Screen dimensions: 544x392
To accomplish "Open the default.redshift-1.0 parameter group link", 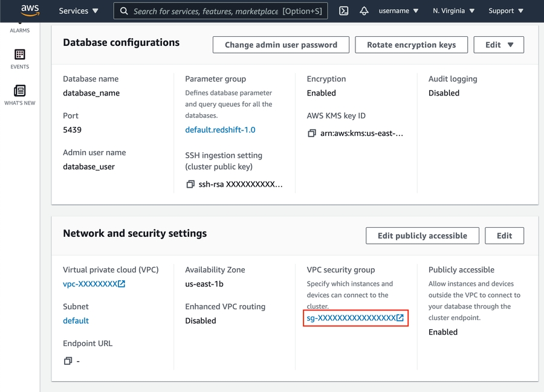I will point(220,130).
